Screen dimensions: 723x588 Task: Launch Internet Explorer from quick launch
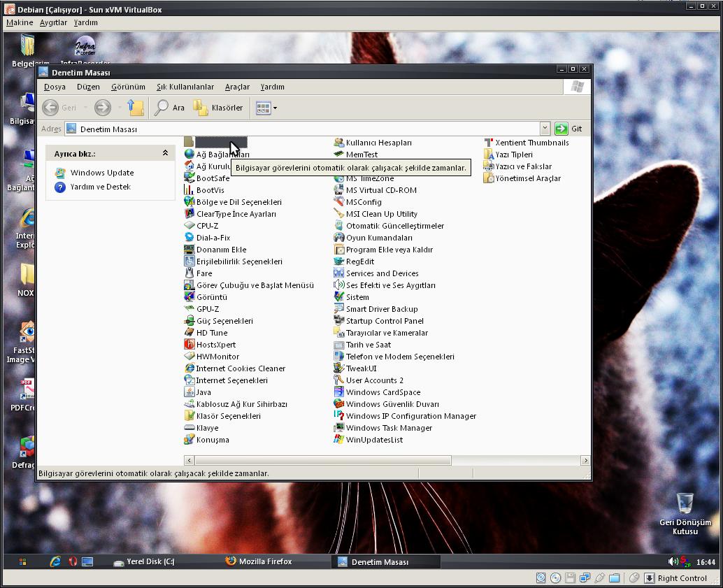55,561
